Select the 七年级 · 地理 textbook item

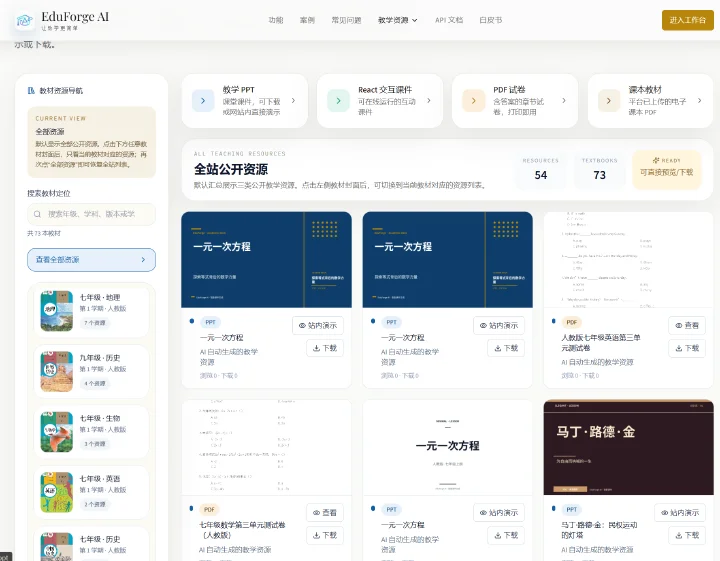pos(91,311)
